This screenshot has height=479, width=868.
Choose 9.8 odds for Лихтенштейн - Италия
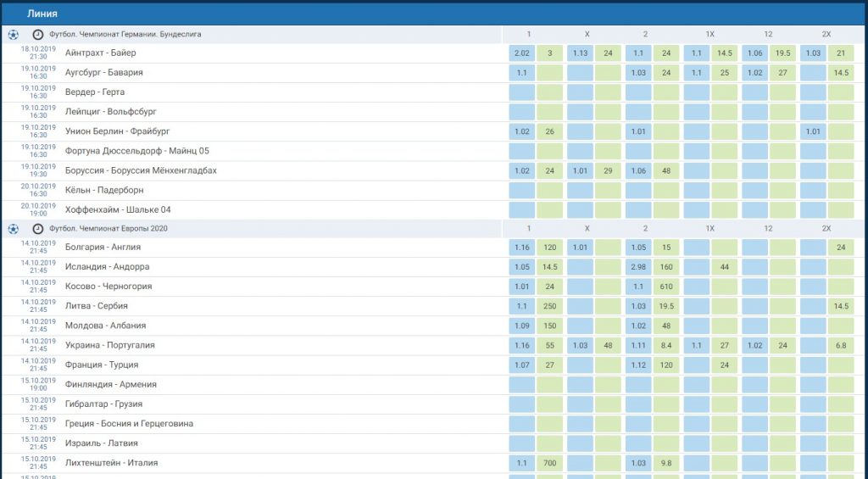(x=666, y=463)
